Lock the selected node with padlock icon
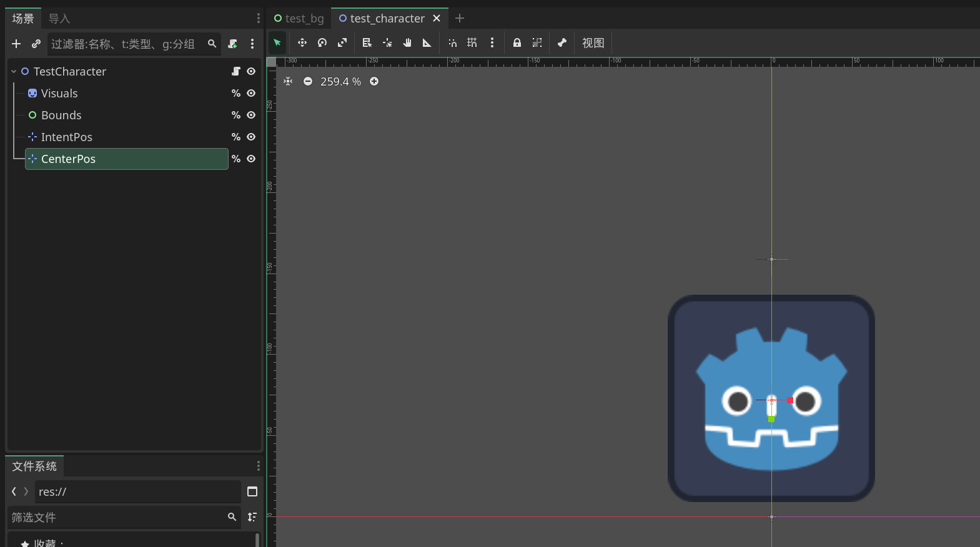980x547 pixels. (517, 42)
